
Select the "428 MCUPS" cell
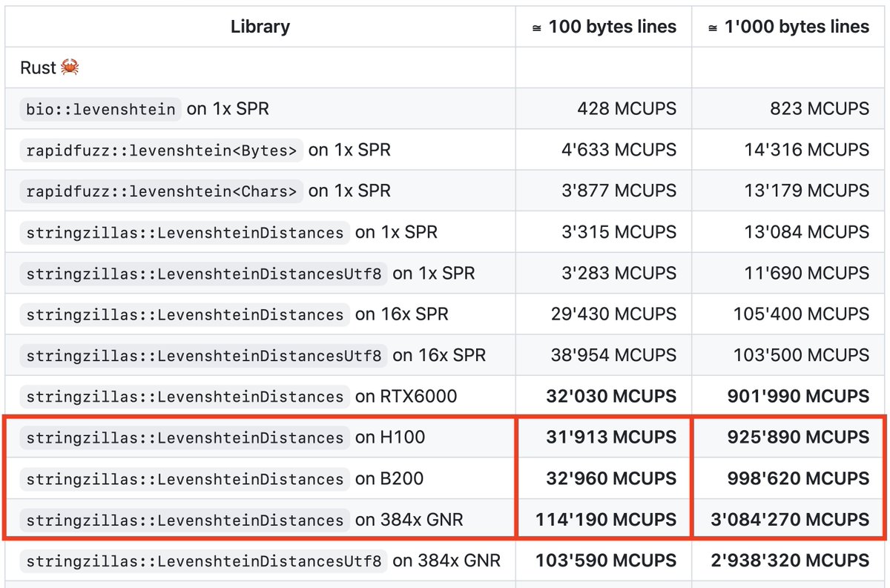pyautogui.click(x=604, y=109)
